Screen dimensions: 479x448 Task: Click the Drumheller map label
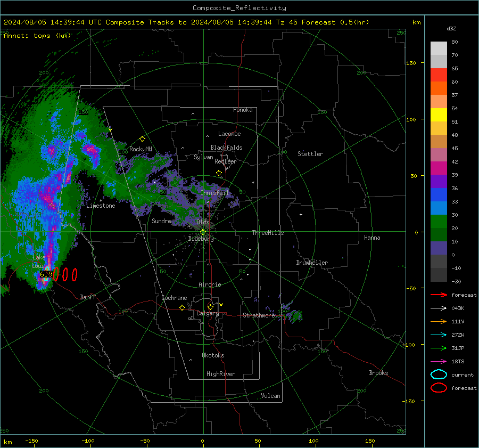point(312,263)
